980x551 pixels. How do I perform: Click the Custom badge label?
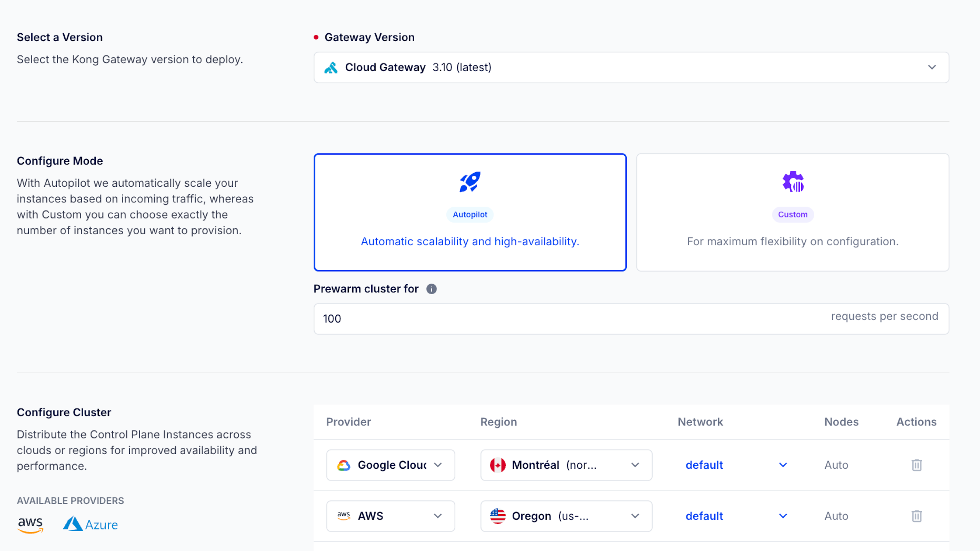(x=792, y=215)
